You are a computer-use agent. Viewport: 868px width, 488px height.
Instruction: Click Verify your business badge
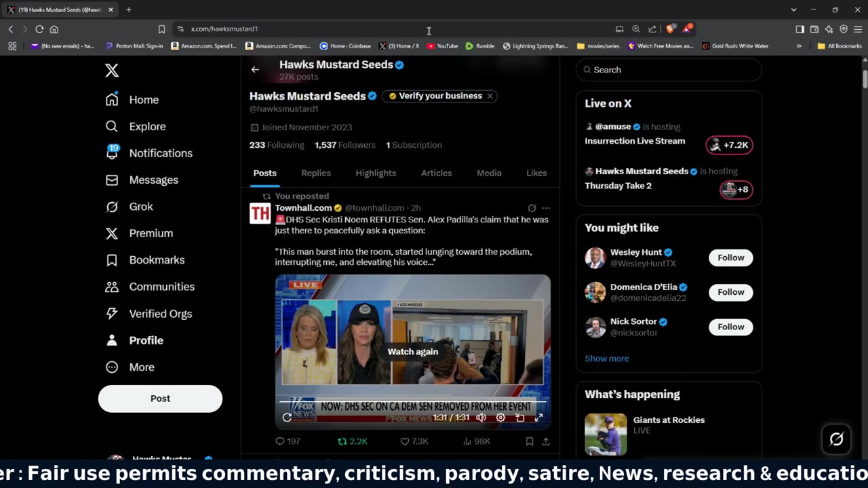pos(434,96)
